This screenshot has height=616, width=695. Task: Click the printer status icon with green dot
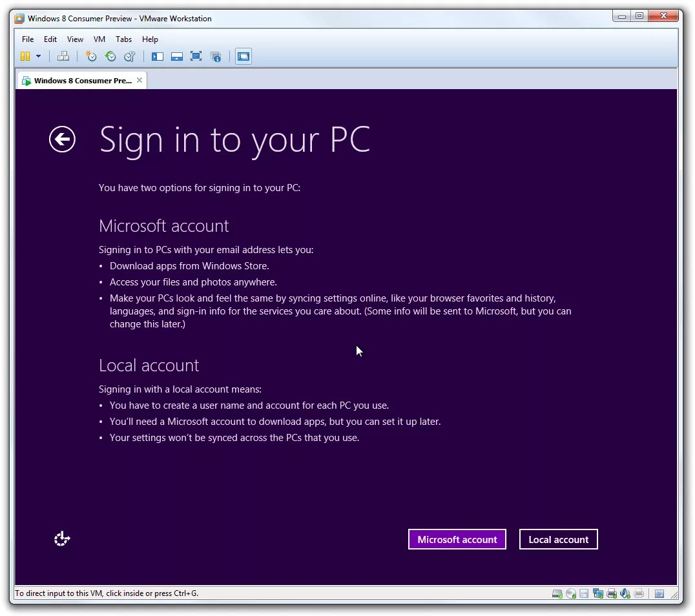pos(612,593)
